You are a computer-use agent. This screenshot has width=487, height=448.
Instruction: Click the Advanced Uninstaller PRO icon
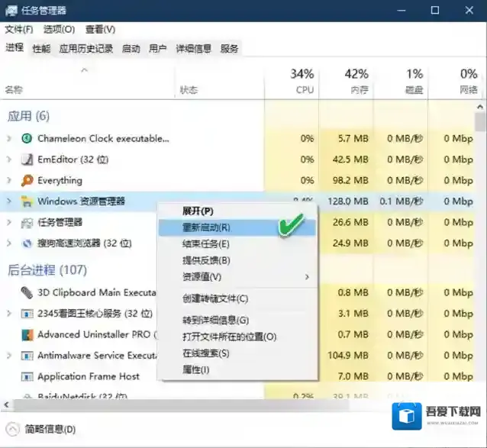27,335
